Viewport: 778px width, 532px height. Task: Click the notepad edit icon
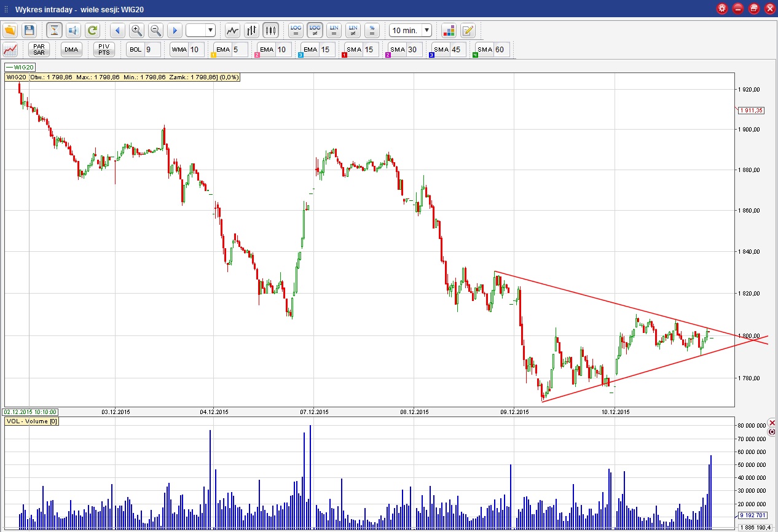468,30
